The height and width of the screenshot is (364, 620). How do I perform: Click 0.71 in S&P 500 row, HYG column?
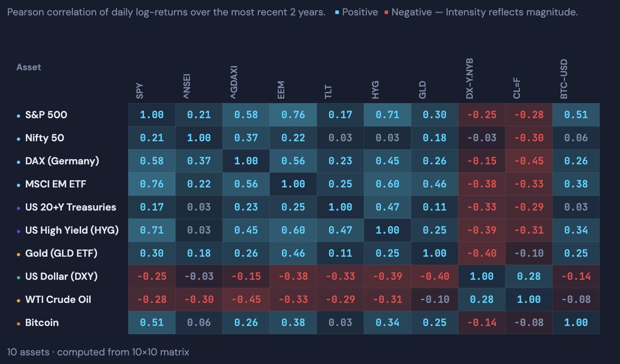(387, 115)
